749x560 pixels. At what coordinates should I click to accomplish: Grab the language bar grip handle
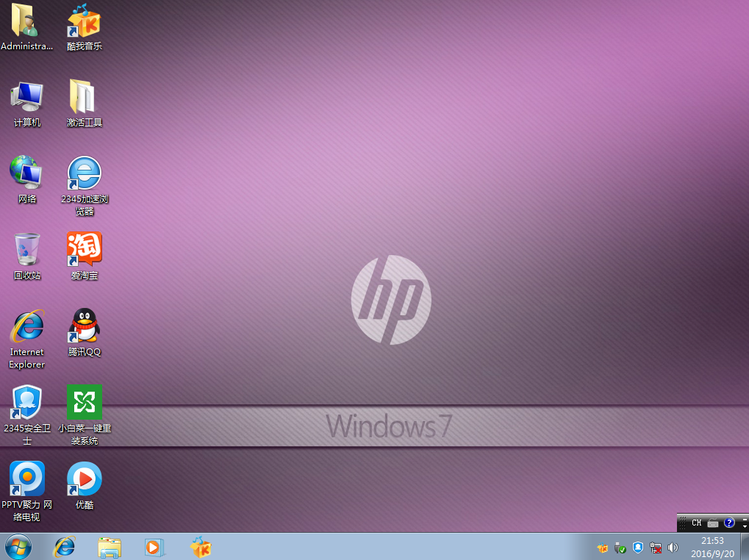point(683,523)
